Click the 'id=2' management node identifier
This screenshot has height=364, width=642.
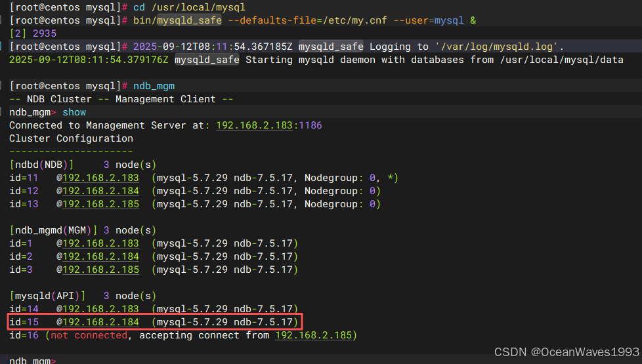(x=21, y=256)
